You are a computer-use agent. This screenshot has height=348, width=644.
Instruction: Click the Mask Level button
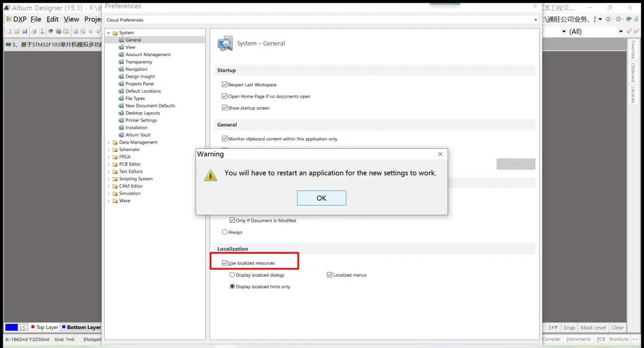click(x=593, y=327)
